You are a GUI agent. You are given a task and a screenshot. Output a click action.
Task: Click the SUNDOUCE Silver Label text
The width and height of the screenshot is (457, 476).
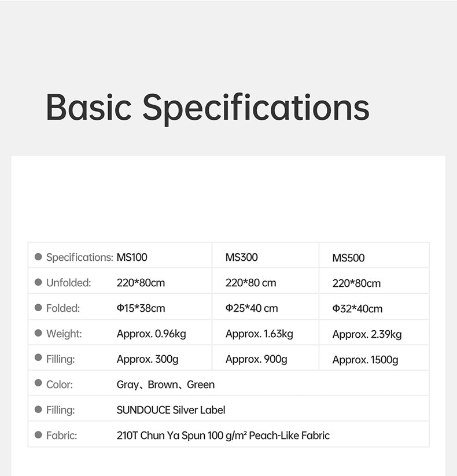click(x=171, y=410)
